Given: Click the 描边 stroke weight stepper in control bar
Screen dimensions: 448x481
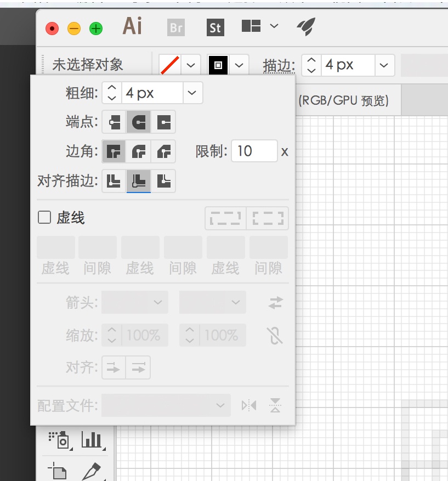Looking at the screenshot, I should coord(311,65).
